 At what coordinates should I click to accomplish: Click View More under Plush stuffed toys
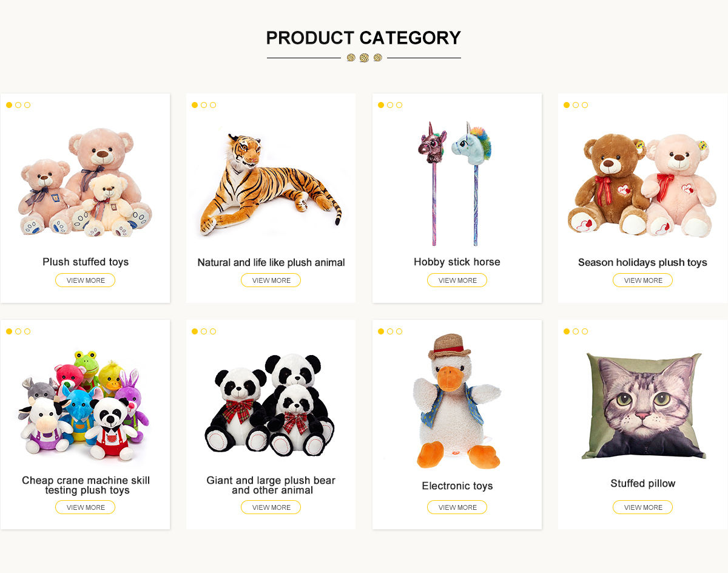(85, 280)
